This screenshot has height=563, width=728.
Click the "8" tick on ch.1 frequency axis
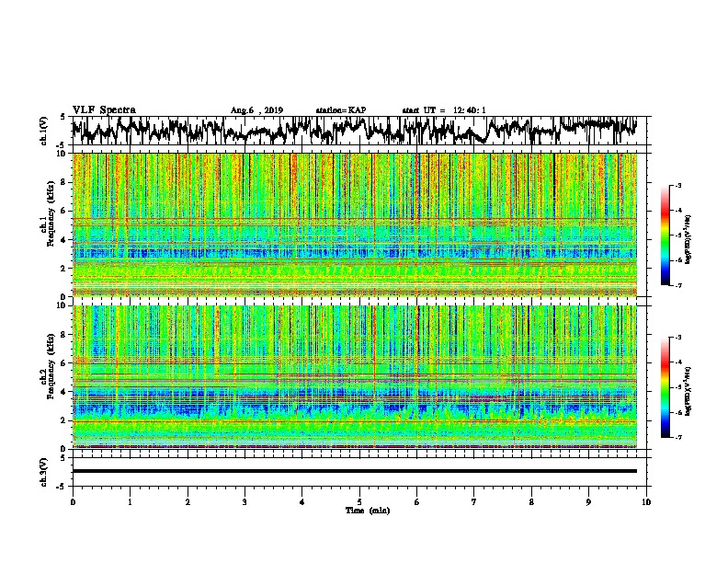tap(63, 182)
